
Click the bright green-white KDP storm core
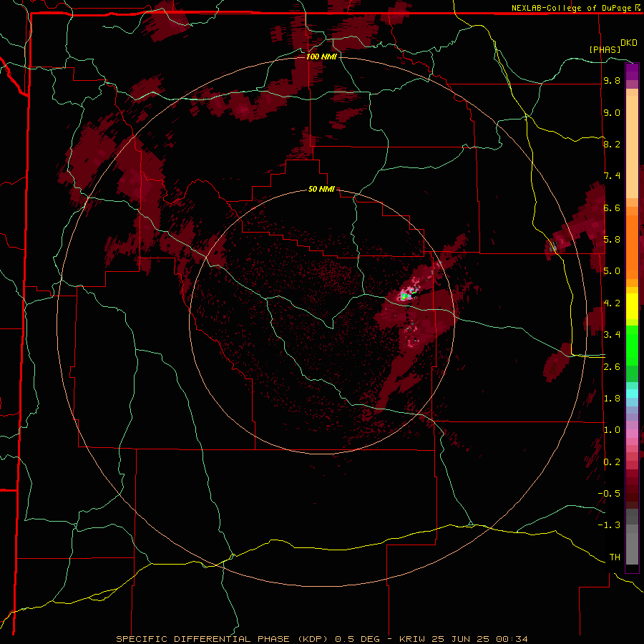tap(404, 296)
